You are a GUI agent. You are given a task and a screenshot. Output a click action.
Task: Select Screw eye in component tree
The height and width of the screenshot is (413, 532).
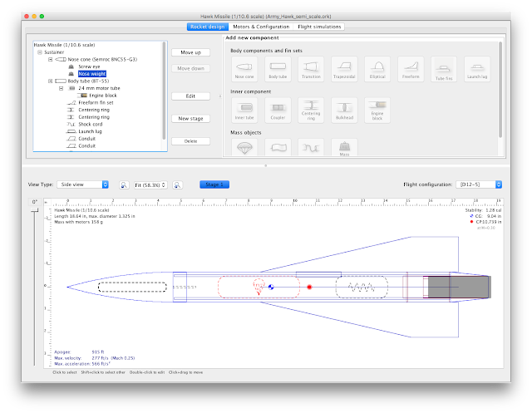click(x=89, y=66)
